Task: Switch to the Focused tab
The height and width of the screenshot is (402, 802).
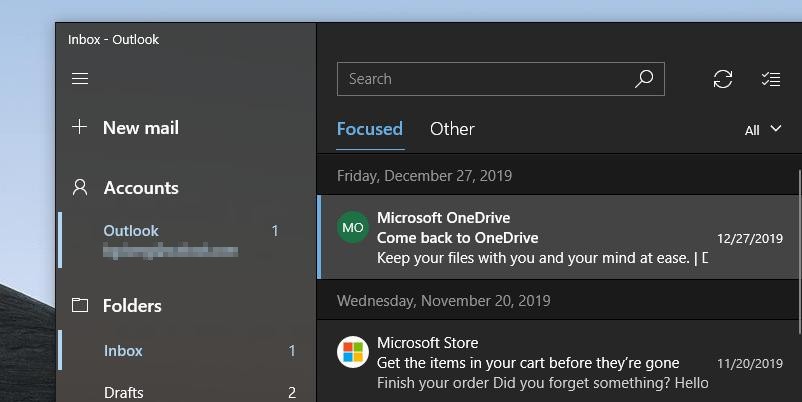Action: (370, 129)
